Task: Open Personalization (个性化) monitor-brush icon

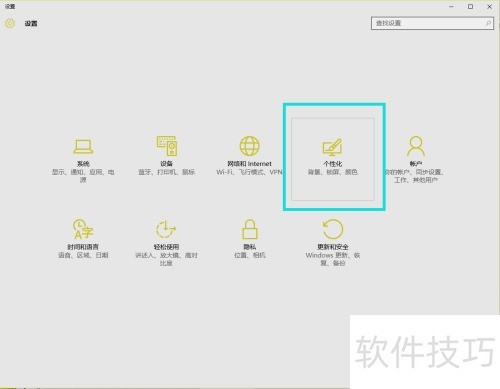Action: 332,147
